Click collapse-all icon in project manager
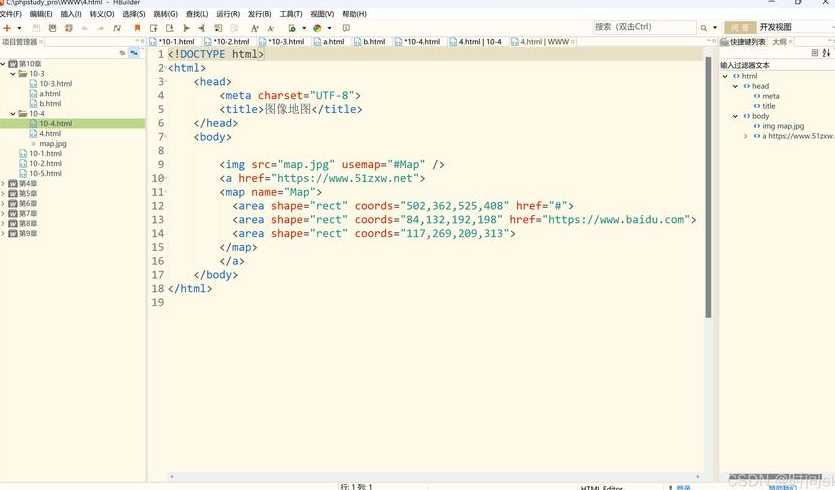Viewport: 835px width, 490px height. point(122,53)
